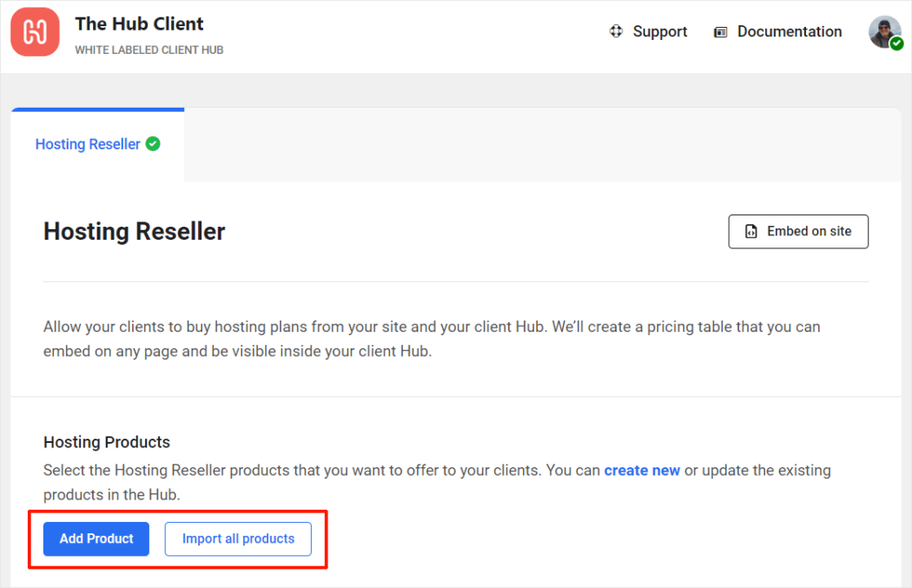Click the green badge on the avatar
Image resolution: width=912 pixels, height=588 pixels.
click(x=896, y=43)
